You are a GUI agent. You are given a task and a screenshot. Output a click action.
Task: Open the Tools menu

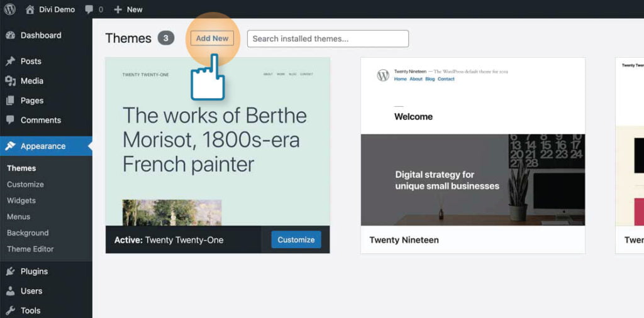[30, 310]
